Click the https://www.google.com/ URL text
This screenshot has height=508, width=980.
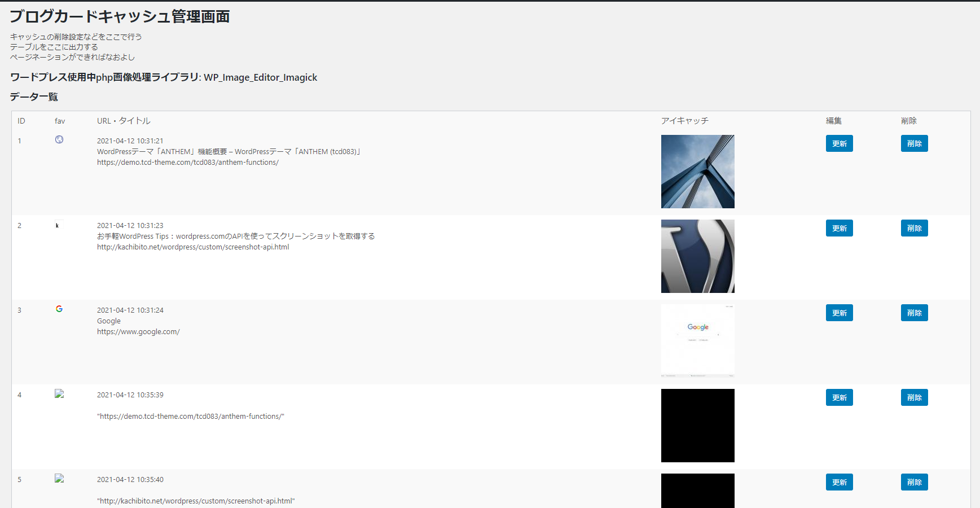138,332
